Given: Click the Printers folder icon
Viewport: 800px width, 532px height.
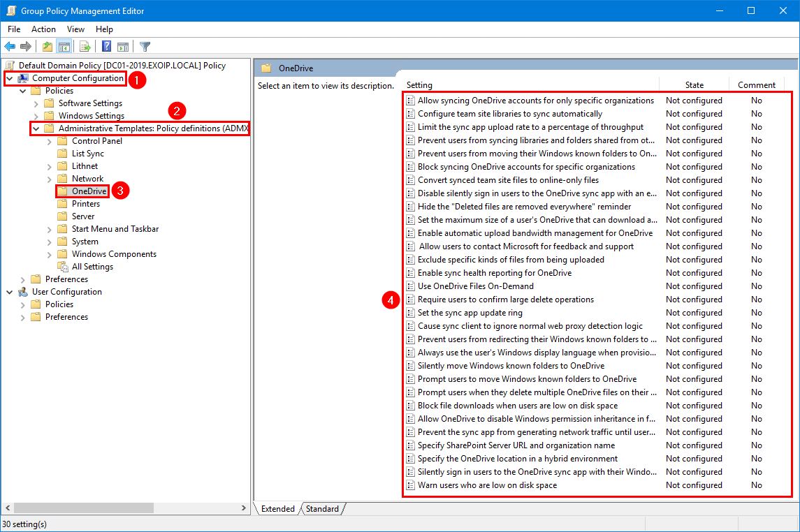Looking at the screenshot, I should point(62,204).
